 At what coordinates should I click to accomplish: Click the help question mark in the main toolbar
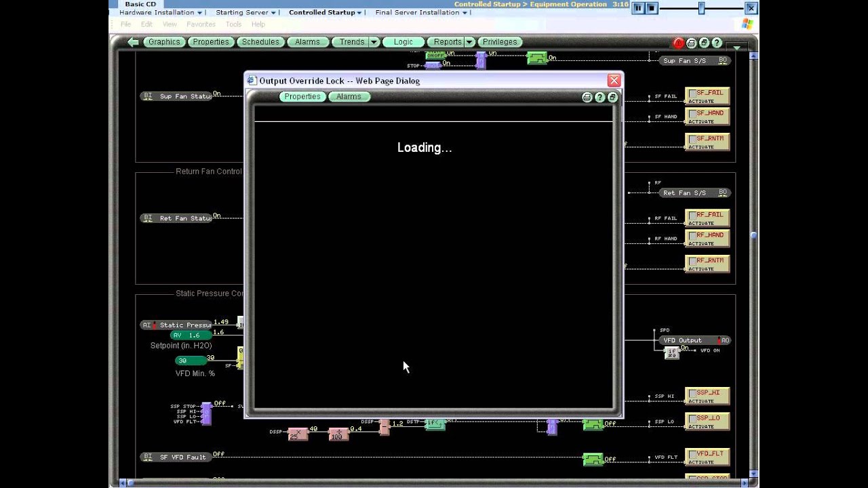tap(717, 43)
